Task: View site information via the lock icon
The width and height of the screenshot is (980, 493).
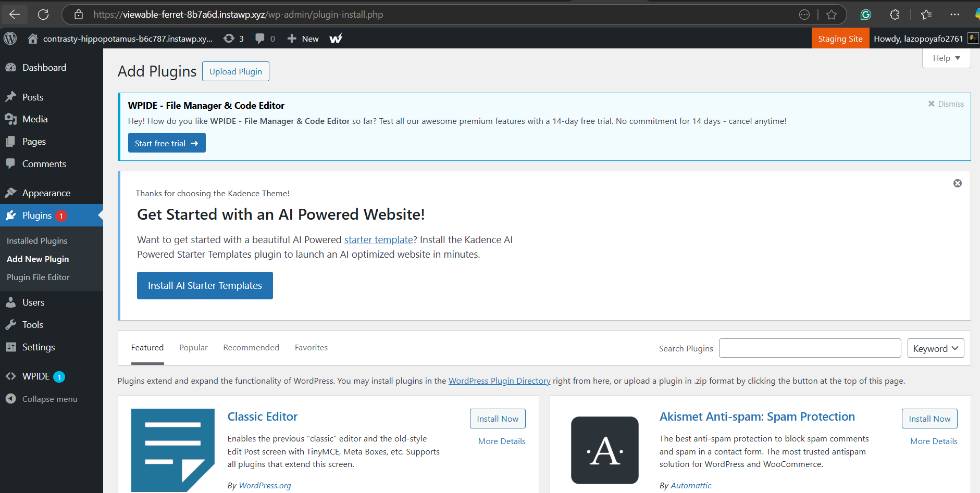Action: point(79,15)
